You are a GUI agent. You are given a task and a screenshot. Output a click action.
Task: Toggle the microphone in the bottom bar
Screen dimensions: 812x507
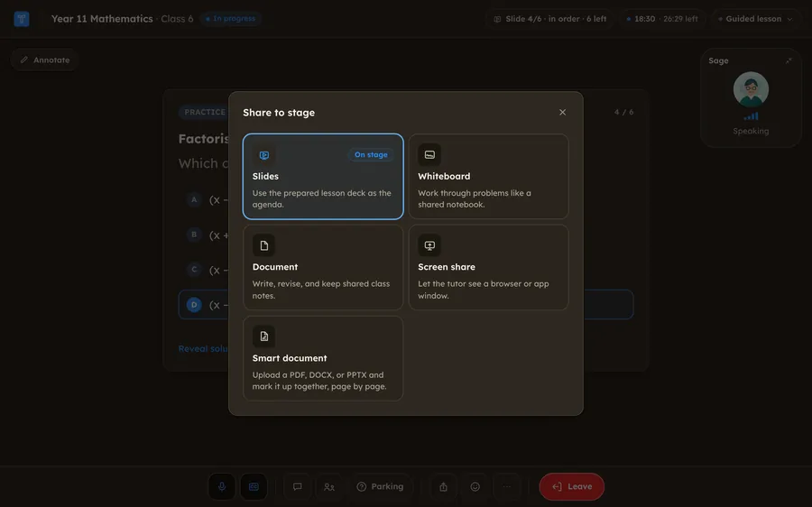222,487
